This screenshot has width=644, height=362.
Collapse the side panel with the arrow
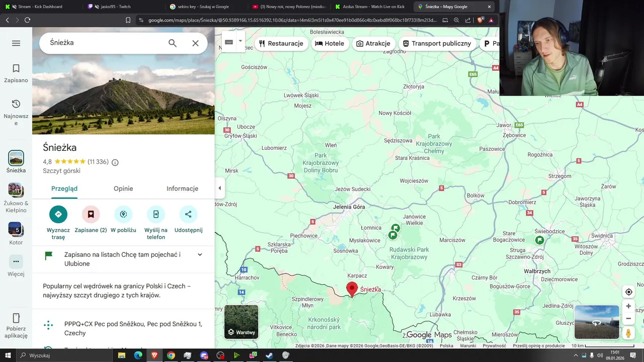point(219,188)
